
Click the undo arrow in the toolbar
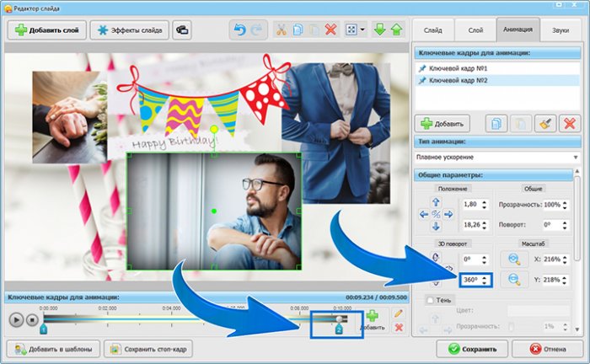point(239,30)
